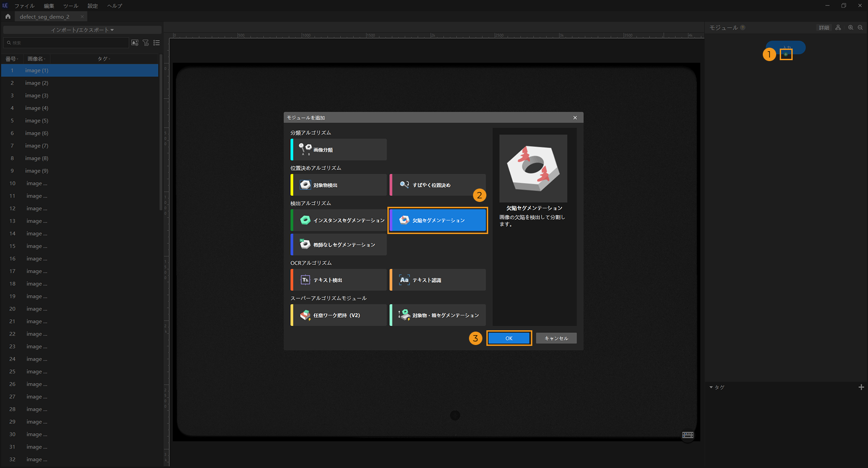
Task: Select image (4) row in list
Action: [x=80, y=108]
